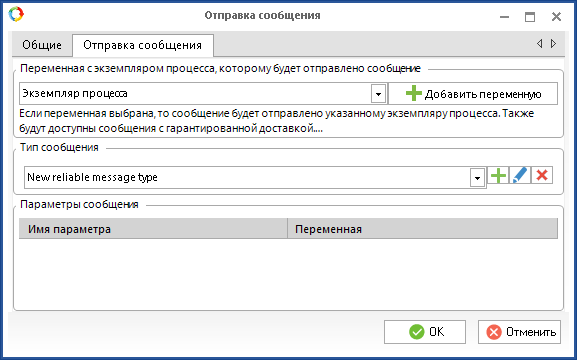Edit message type with the blue pencil icon

click(x=520, y=175)
